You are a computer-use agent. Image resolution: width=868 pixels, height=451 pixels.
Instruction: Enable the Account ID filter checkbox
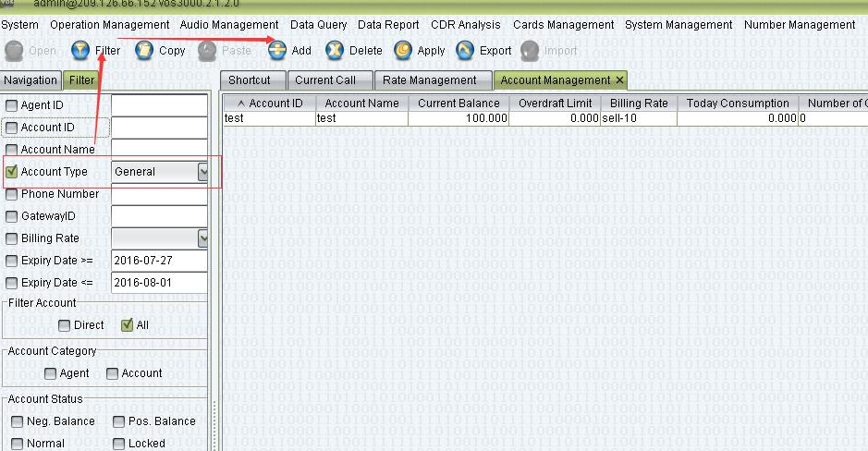coord(11,128)
